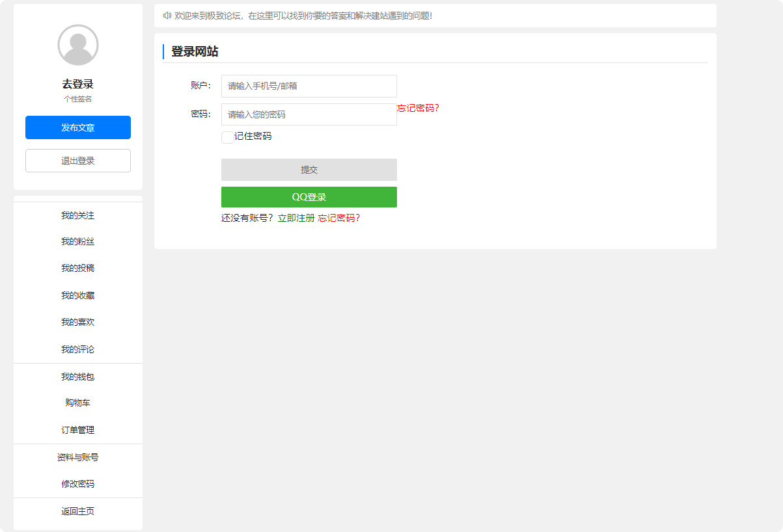Log in with the green QQ登录 button
Image resolution: width=783 pixels, height=532 pixels.
tap(309, 197)
